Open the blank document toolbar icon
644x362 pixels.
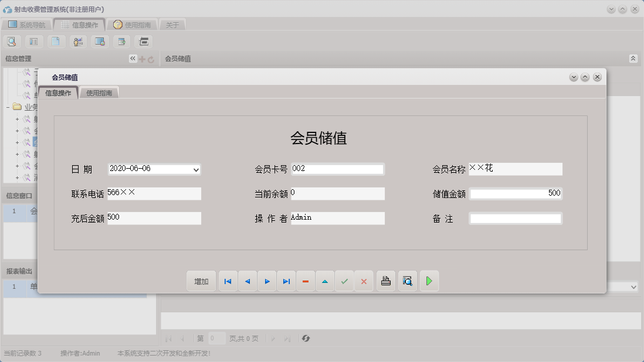pyautogui.click(x=56, y=41)
